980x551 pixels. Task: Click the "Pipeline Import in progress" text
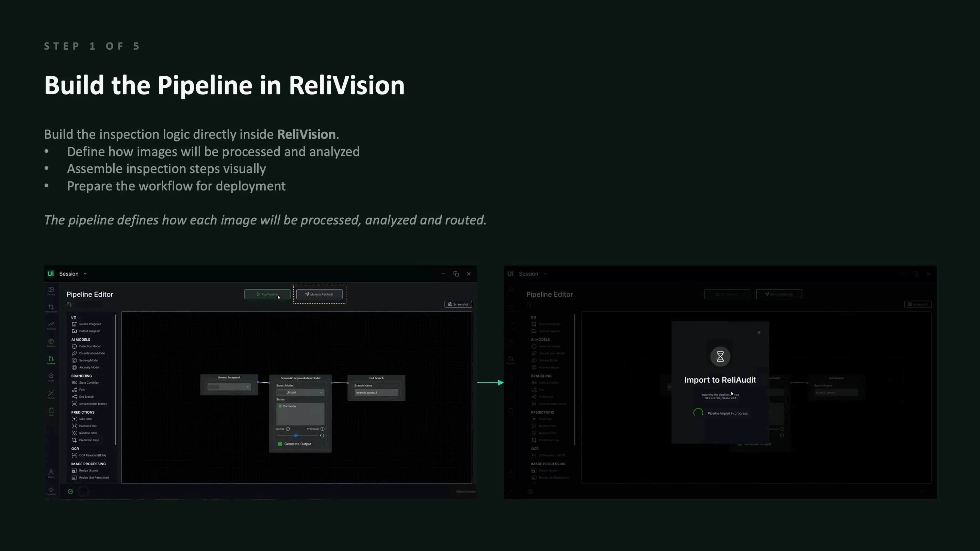[x=728, y=413]
